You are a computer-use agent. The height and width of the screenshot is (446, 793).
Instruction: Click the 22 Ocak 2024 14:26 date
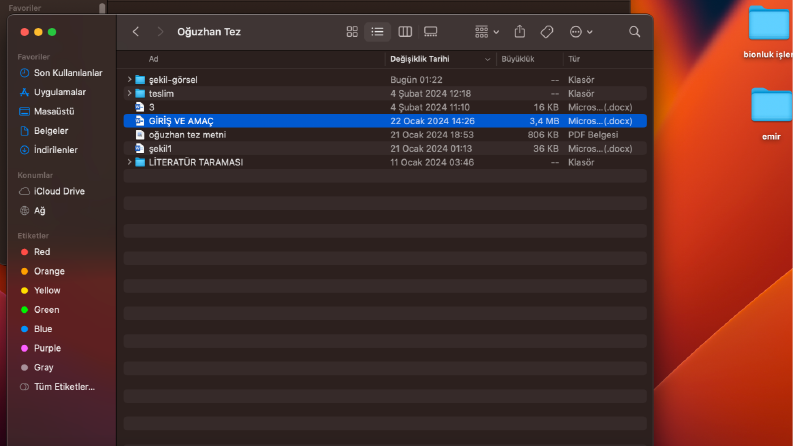coord(432,121)
